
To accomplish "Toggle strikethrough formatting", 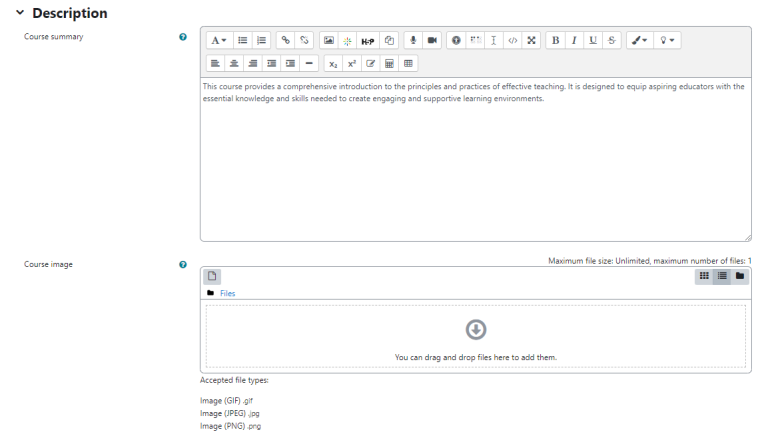I will pos(612,40).
